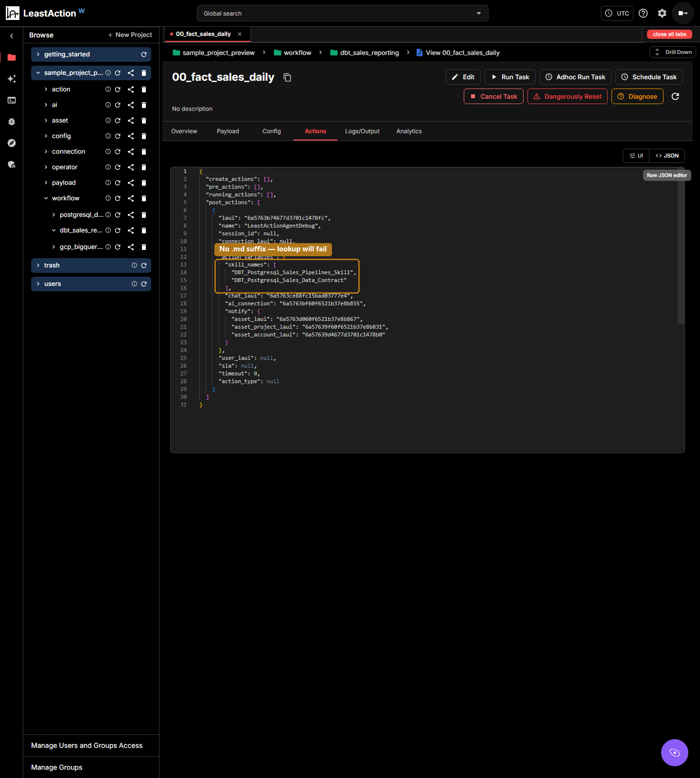Image resolution: width=700 pixels, height=778 pixels.
Task: Open the compass explore sidebar icon
Action: 12,143
